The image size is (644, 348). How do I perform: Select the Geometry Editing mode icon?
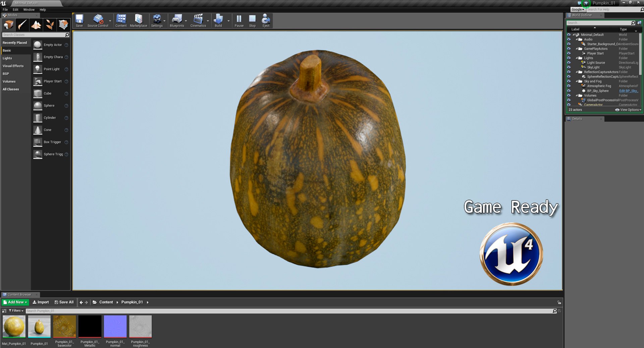tap(63, 24)
